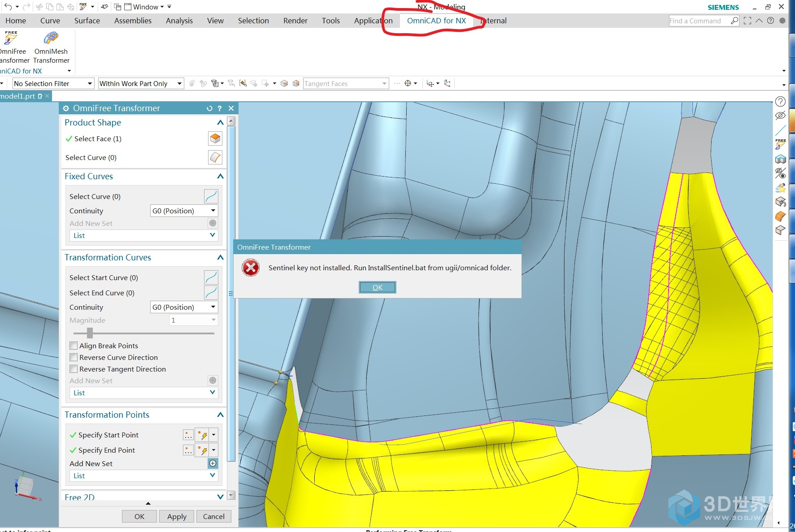Add new set in Transformation Points
The image size is (795, 532).
213,463
